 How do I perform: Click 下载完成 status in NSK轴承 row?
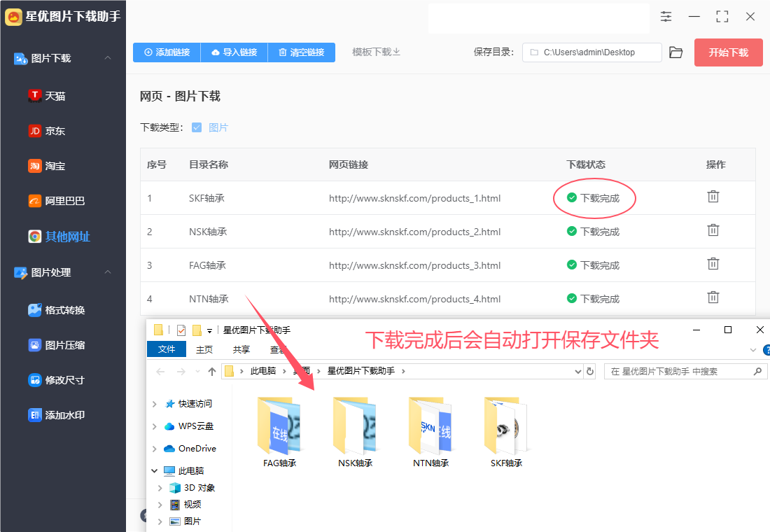pyautogui.click(x=593, y=232)
